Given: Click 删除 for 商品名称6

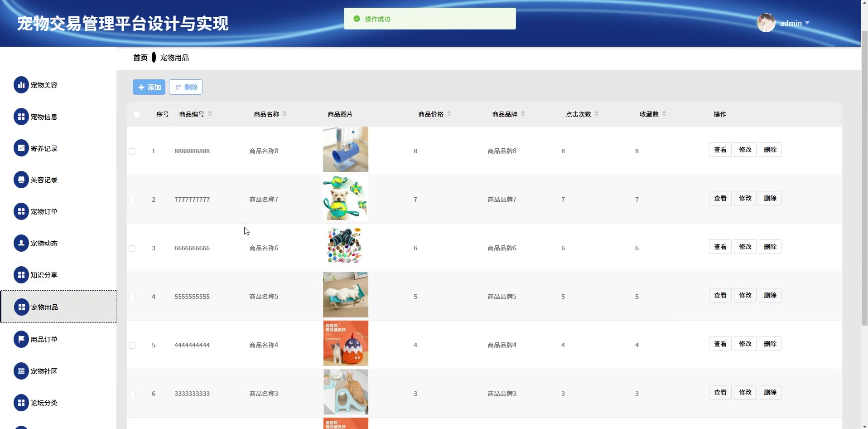Looking at the screenshot, I should click(770, 247).
